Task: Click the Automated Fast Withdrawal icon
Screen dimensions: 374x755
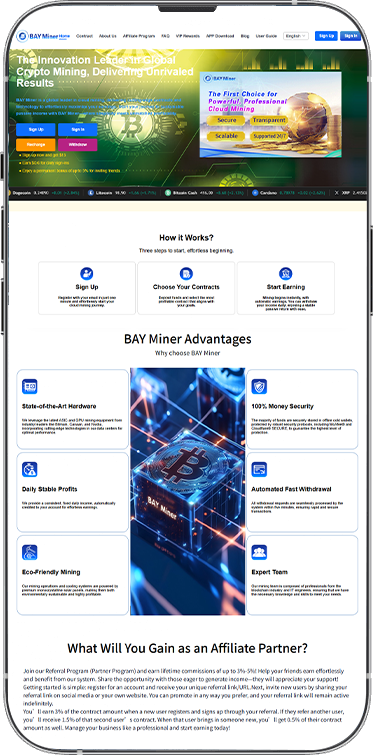Action: (259, 469)
